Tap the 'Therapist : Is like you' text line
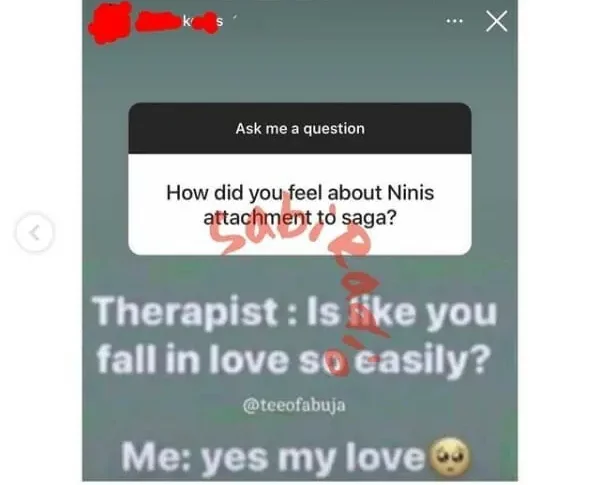Screen dimensions: 600x485 point(294,312)
